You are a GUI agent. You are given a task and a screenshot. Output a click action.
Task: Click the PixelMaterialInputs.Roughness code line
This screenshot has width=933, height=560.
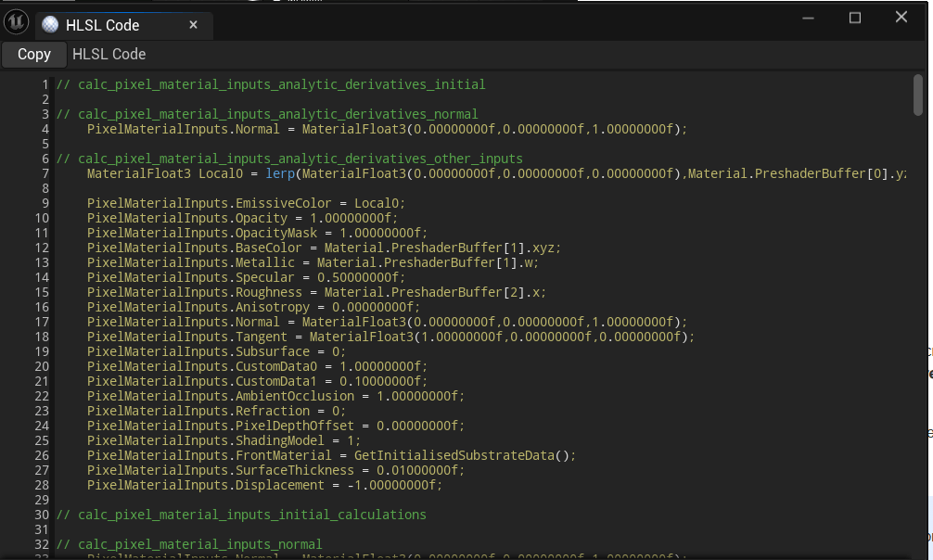(316, 292)
